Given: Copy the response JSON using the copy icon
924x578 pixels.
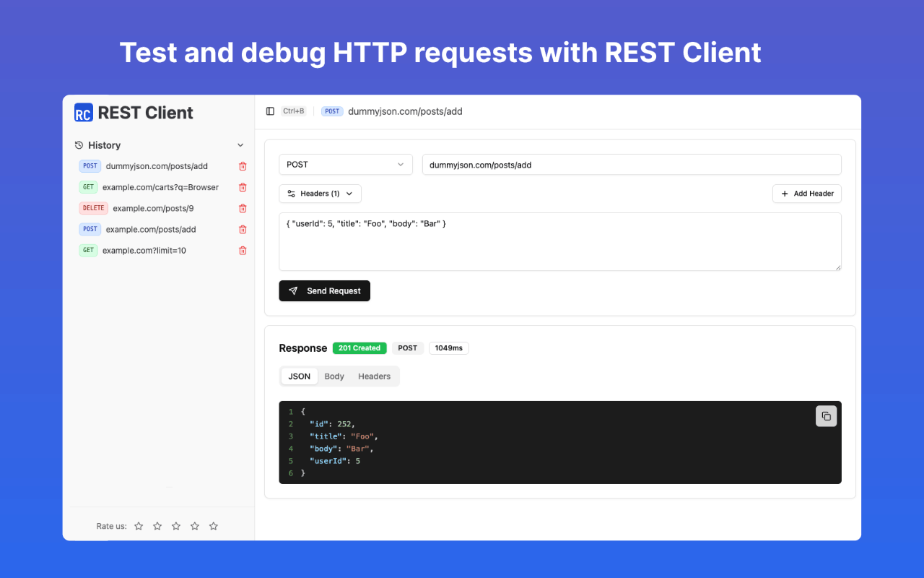Looking at the screenshot, I should 826,416.
